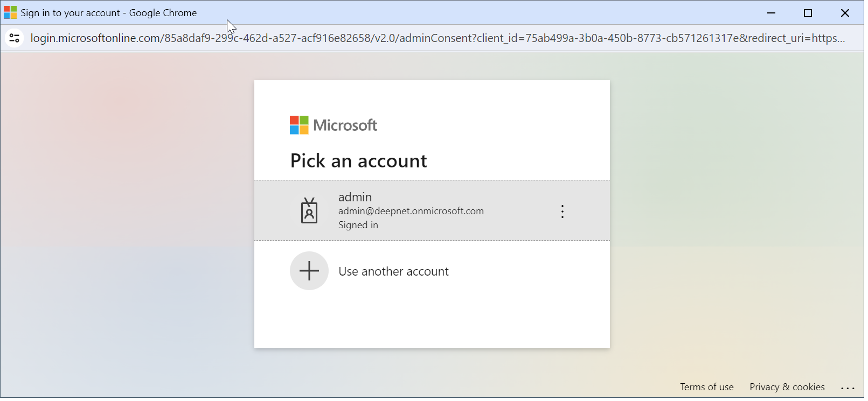Maximize the Chrome sign-in window

pyautogui.click(x=808, y=13)
